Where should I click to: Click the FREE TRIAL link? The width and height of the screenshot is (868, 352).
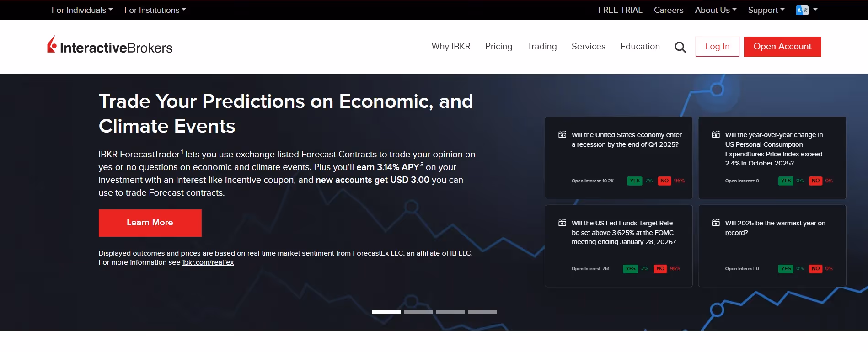[620, 10]
